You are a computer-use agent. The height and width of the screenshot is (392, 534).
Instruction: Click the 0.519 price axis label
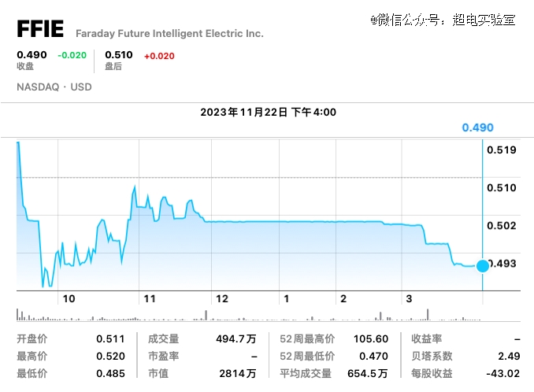(501, 150)
